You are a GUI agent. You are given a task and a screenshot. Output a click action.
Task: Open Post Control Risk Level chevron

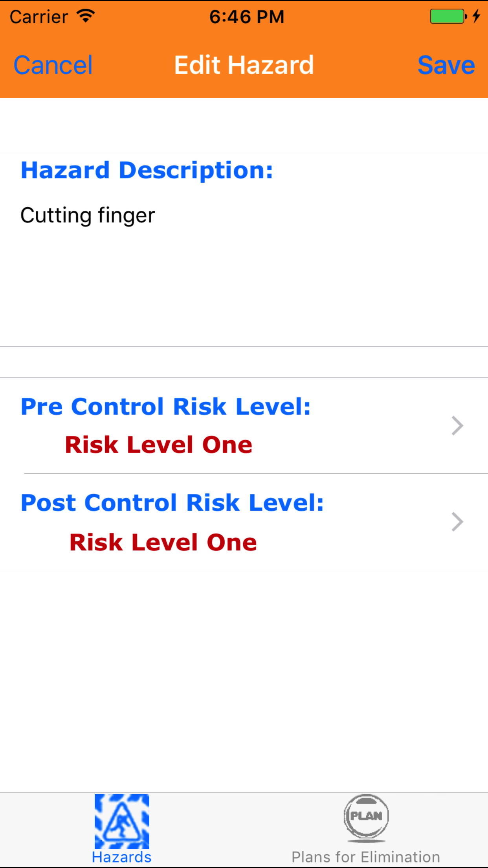click(x=457, y=522)
